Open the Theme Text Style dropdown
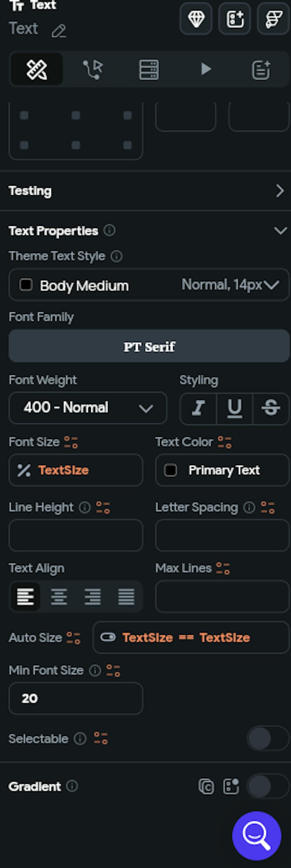The height and width of the screenshot is (868, 291). 149,285
